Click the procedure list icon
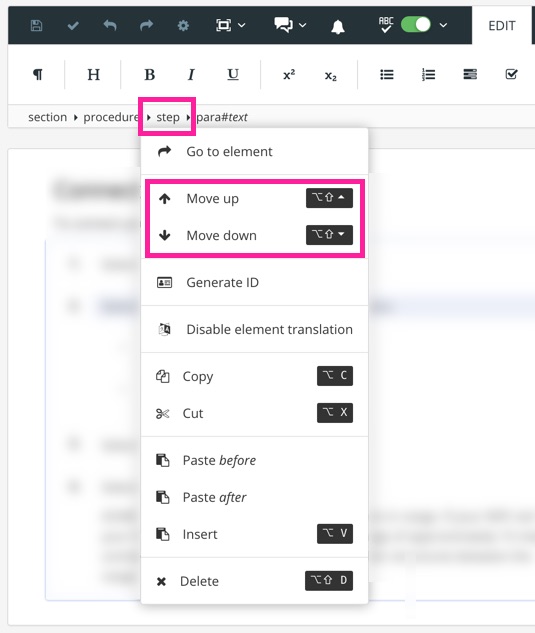Screen dimensions: 535x633 pos(470,74)
